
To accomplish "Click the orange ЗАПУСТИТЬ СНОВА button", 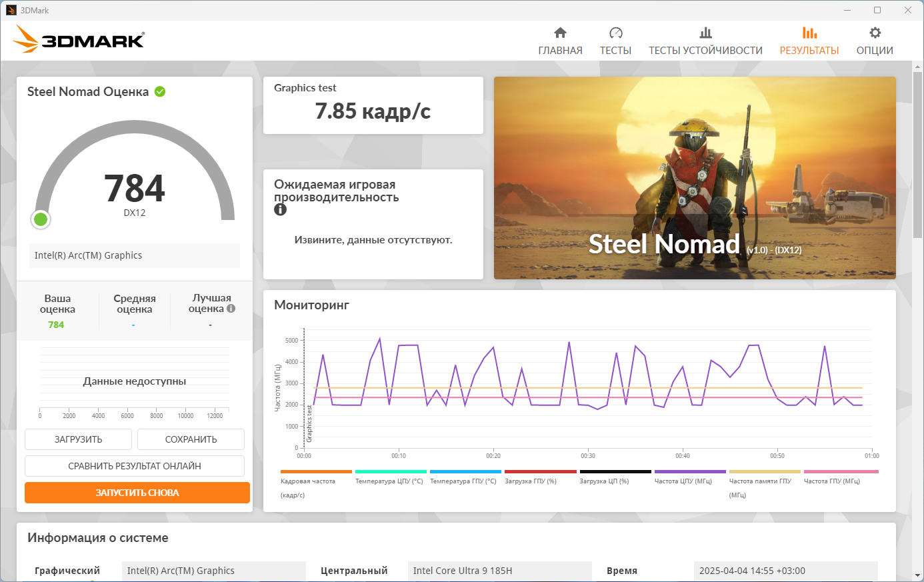I will pyautogui.click(x=137, y=493).
